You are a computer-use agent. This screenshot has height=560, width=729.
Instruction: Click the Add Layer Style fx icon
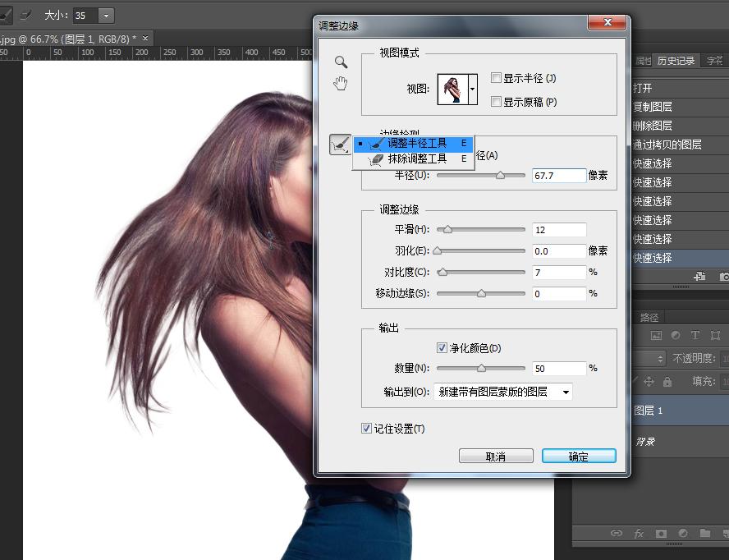tap(639, 533)
